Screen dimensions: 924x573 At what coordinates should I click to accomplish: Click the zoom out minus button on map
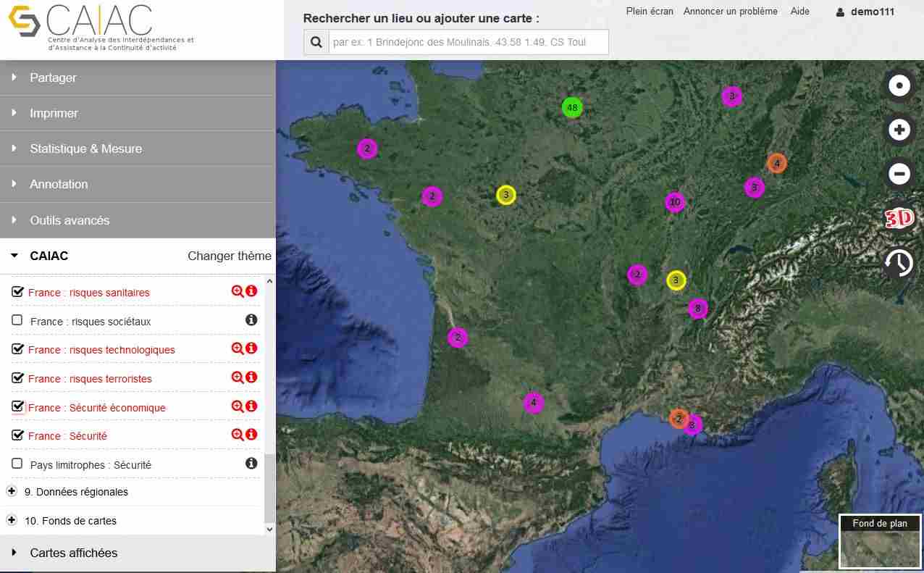899,174
